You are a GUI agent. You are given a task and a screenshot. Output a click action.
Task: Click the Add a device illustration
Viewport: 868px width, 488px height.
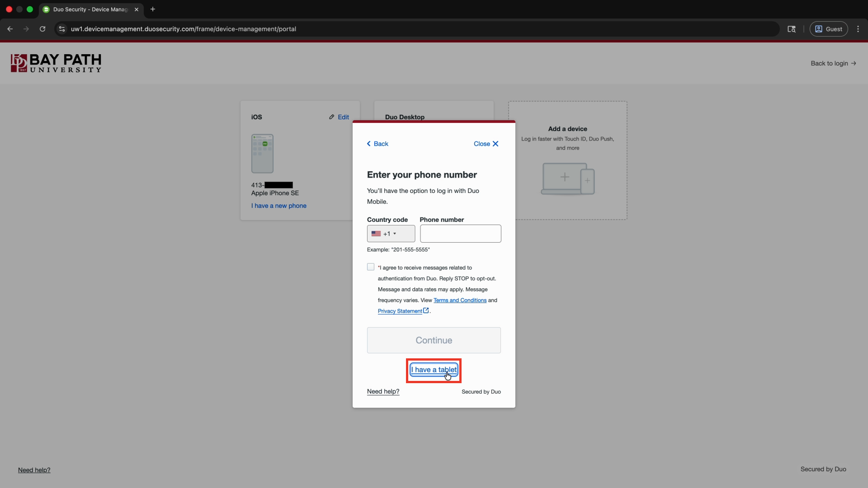(x=568, y=179)
